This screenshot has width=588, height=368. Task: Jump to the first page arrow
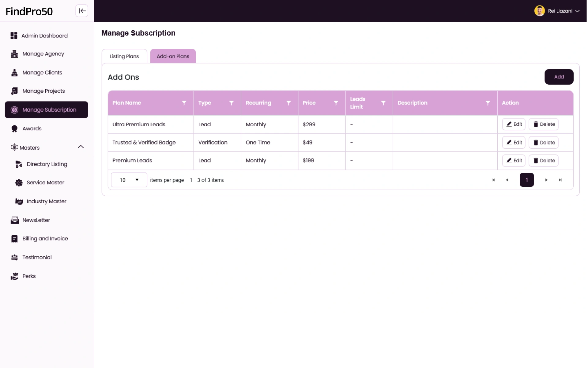pos(493,180)
